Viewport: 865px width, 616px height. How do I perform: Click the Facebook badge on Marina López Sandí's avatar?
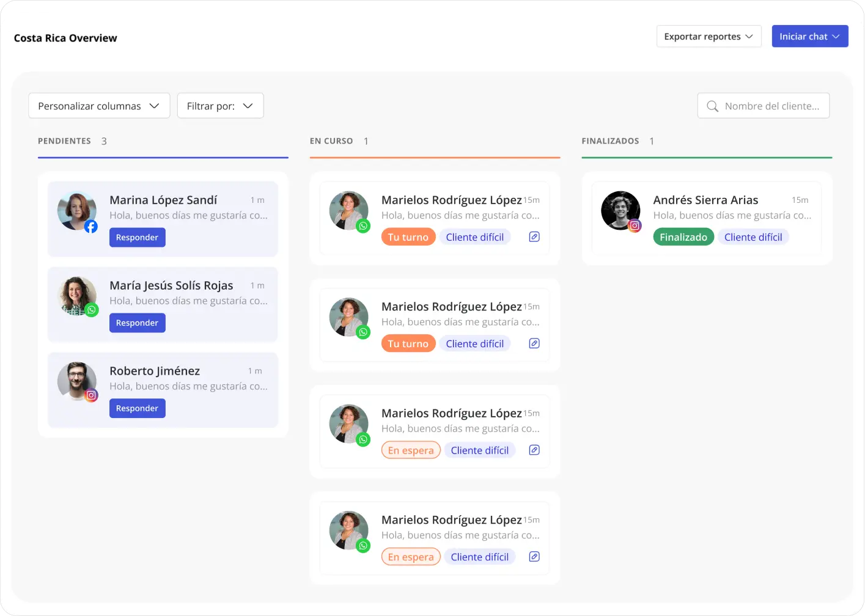pos(91,227)
